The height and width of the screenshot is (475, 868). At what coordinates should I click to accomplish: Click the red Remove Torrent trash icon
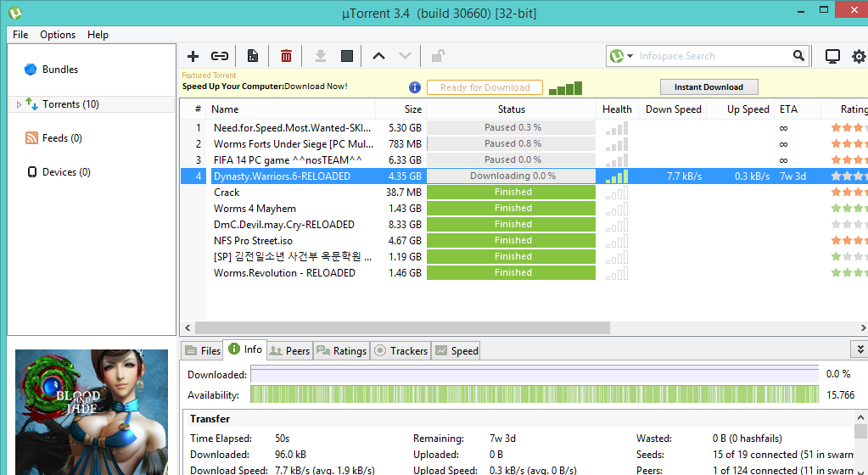(x=286, y=56)
